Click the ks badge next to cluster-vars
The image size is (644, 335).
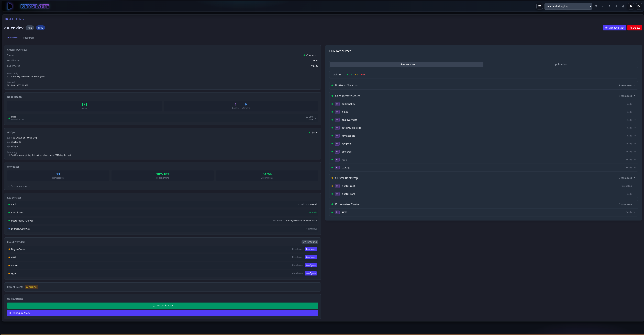(x=337, y=194)
